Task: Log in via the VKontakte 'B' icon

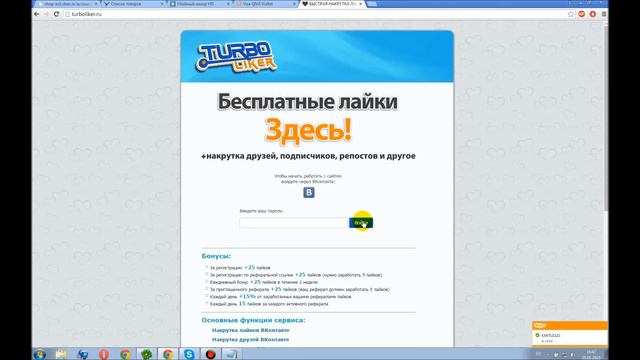Action: click(x=309, y=192)
